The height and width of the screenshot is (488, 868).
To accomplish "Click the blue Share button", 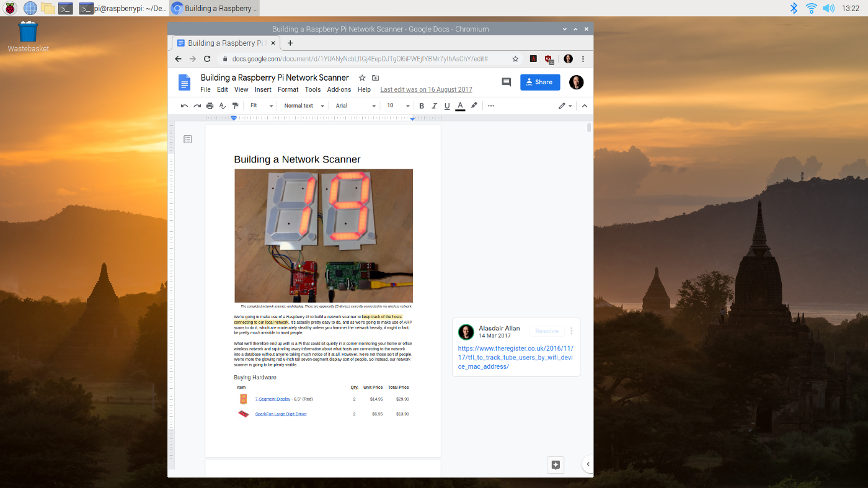I will 540,82.
